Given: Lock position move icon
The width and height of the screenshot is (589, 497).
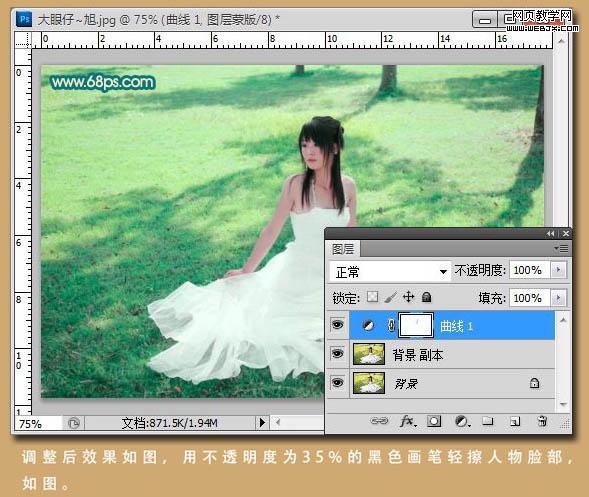Looking at the screenshot, I should click(408, 297).
